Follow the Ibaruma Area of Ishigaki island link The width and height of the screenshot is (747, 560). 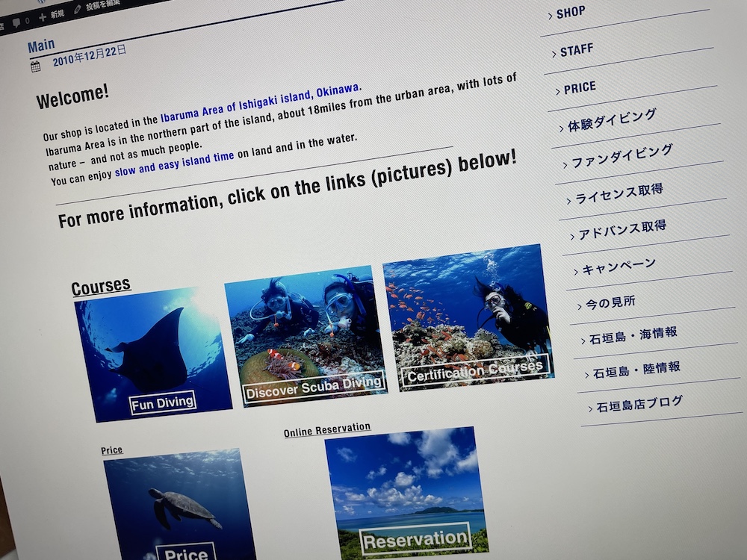261,102
